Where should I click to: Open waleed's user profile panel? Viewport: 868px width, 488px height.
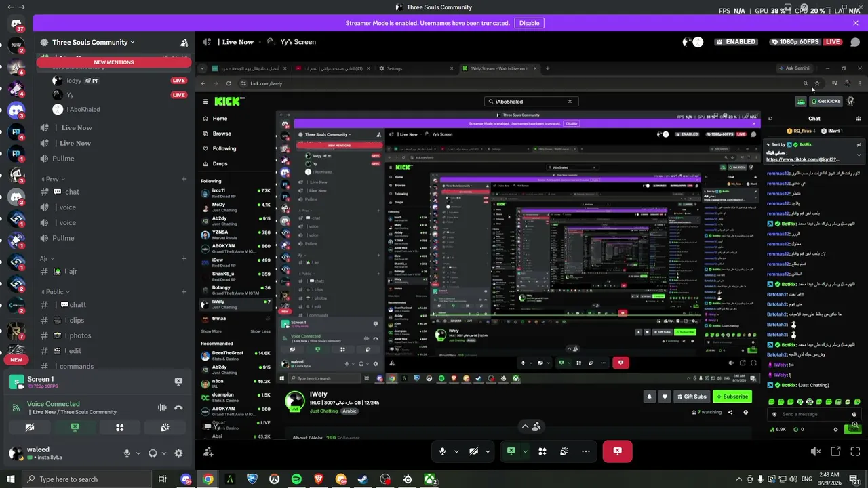tap(61, 453)
